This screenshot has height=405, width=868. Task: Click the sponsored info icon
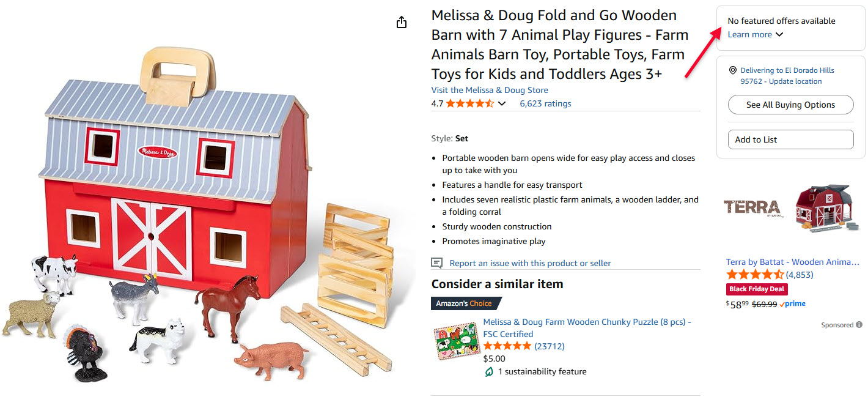(x=859, y=325)
